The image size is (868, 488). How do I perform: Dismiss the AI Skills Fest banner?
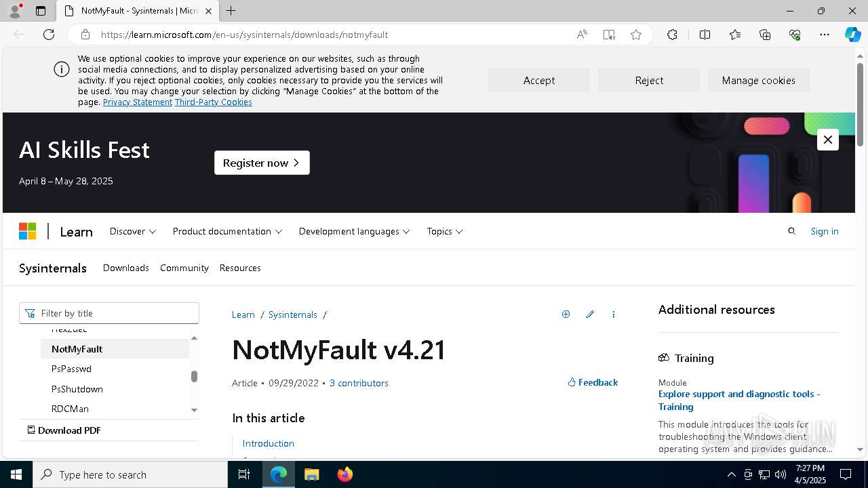827,140
